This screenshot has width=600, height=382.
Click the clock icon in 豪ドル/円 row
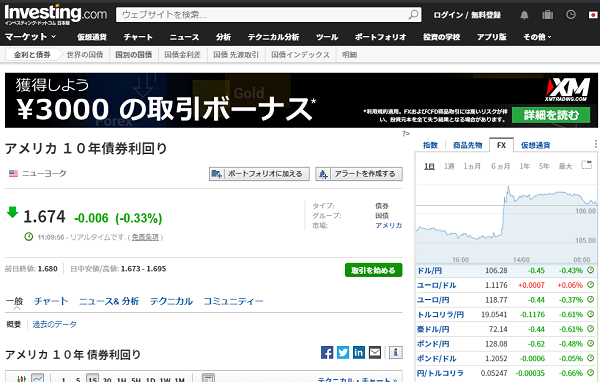tap(590, 329)
